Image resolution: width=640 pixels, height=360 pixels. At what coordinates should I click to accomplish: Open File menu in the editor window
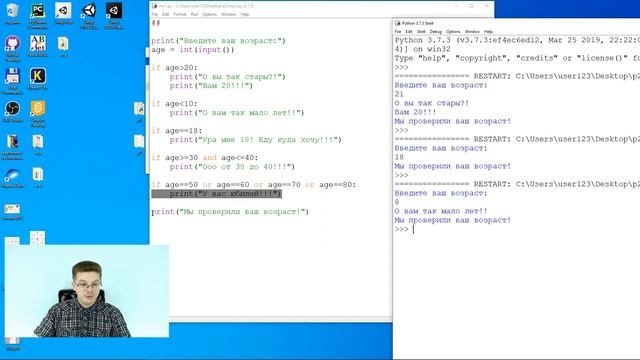[x=155, y=14]
